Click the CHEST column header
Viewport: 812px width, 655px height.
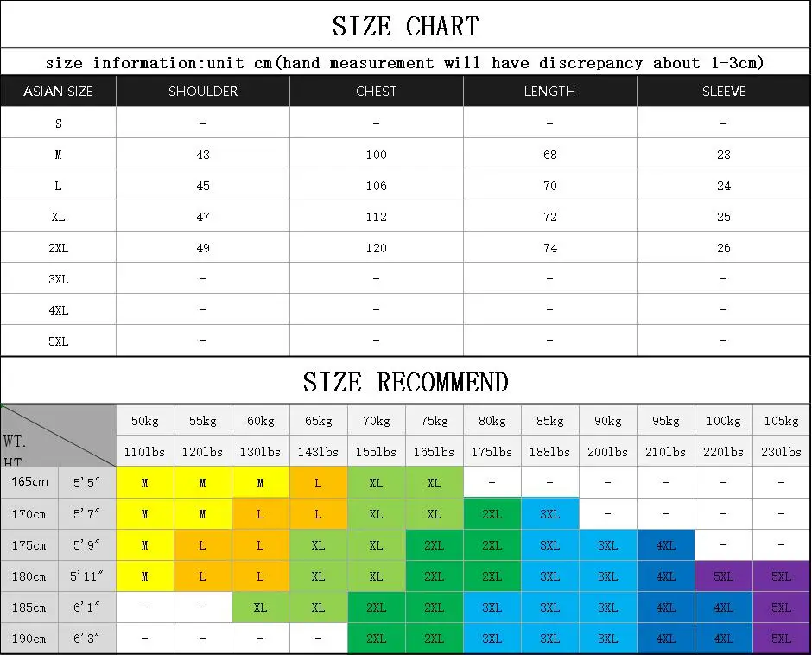pyautogui.click(x=377, y=92)
